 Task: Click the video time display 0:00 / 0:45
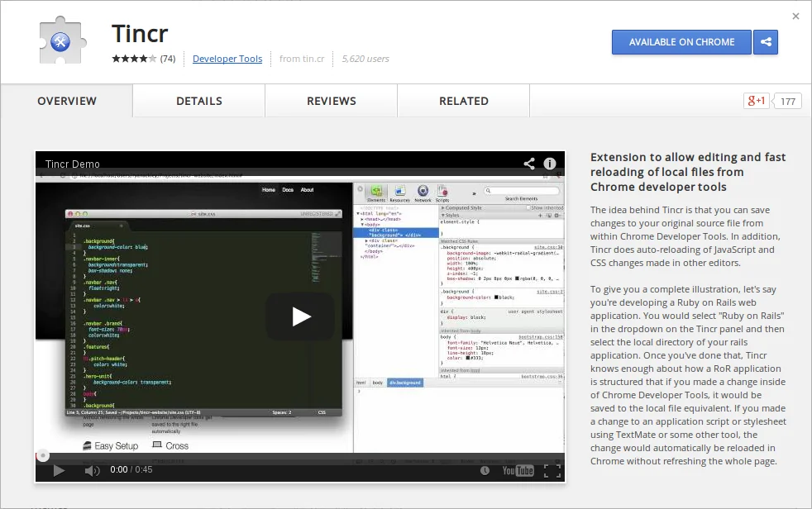pos(131,469)
